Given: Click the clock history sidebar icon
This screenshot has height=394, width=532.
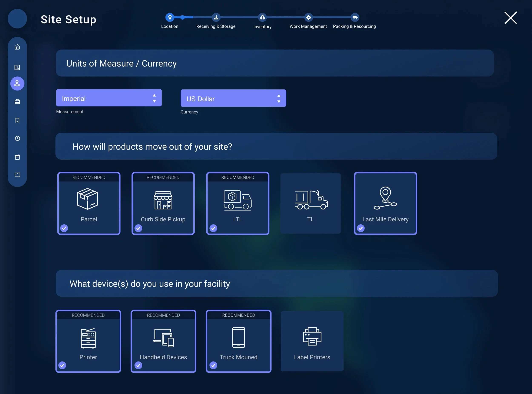Looking at the screenshot, I should tap(17, 139).
